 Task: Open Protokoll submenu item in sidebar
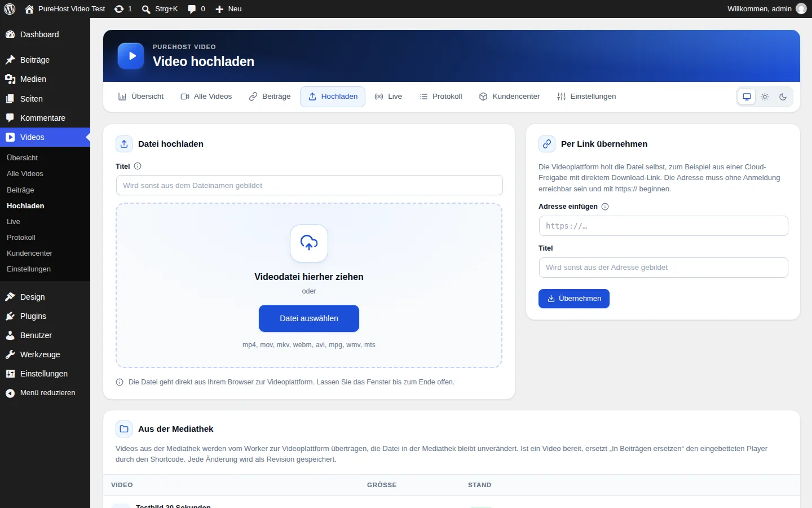pyautogui.click(x=45, y=238)
